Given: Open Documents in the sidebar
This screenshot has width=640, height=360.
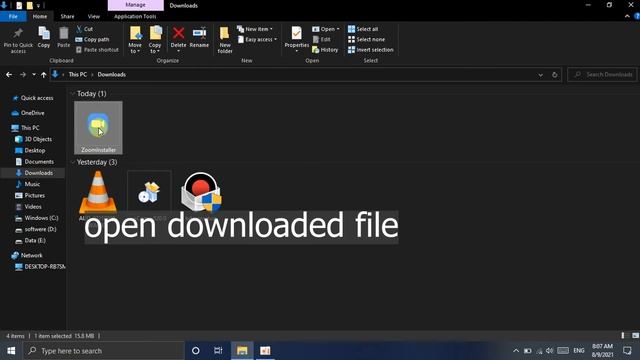Looking at the screenshot, I should (34, 162).
